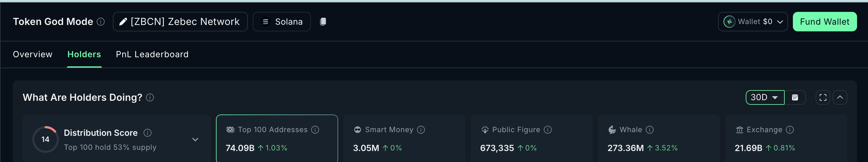The image size is (868, 162).
Task: Click the Whale info icon
Action: pyautogui.click(x=650, y=130)
